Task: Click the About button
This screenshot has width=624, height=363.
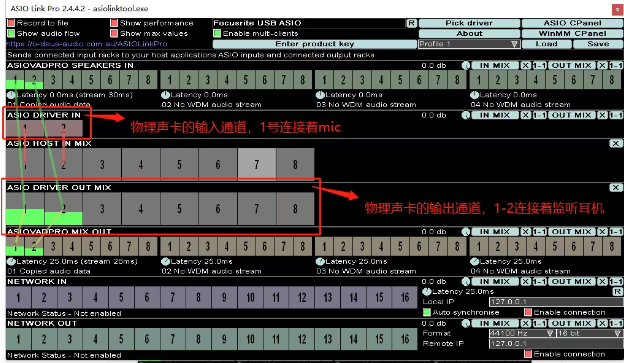Action: (469, 33)
